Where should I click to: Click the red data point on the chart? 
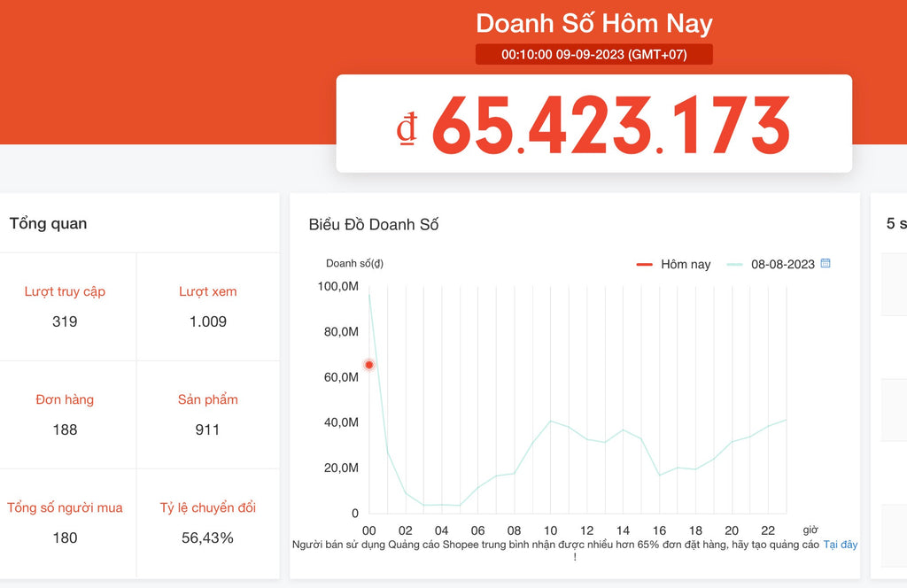click(x=369, y=364)
